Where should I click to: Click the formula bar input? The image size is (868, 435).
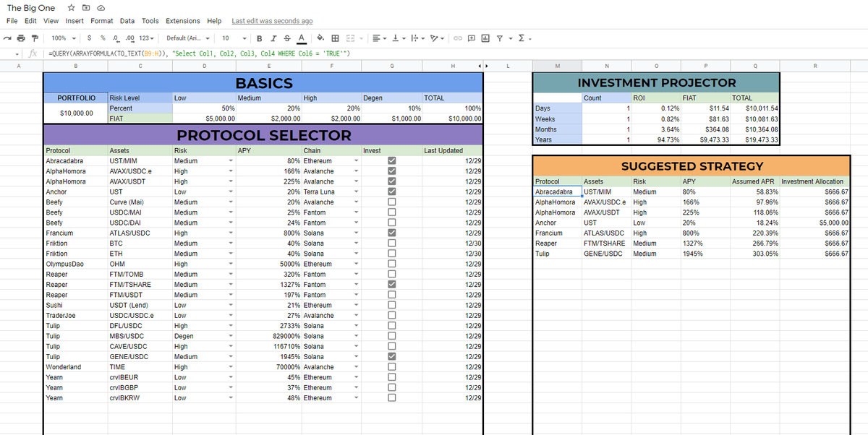tap(434, 54)
